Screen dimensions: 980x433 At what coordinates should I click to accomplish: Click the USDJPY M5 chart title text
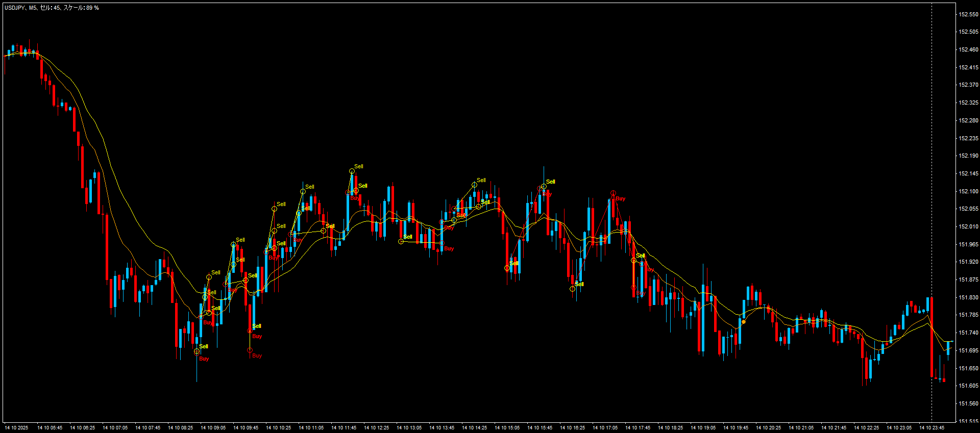[x=52, y=8]
